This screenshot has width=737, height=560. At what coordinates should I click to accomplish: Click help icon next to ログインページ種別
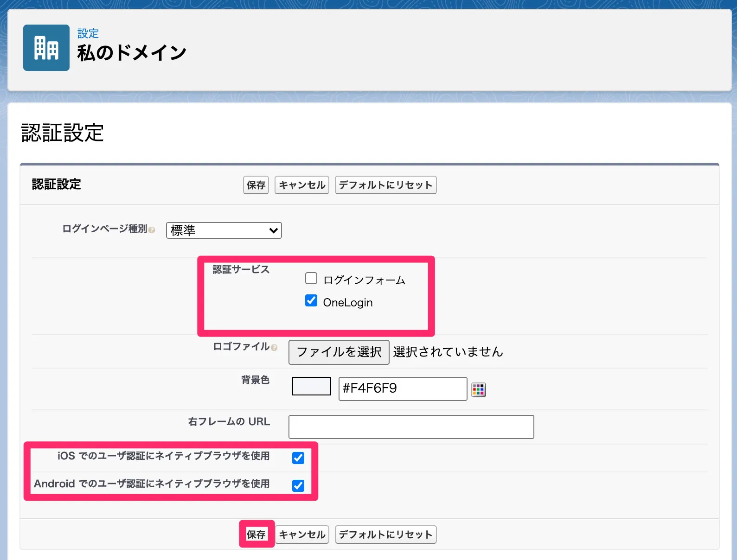(152, 230)
